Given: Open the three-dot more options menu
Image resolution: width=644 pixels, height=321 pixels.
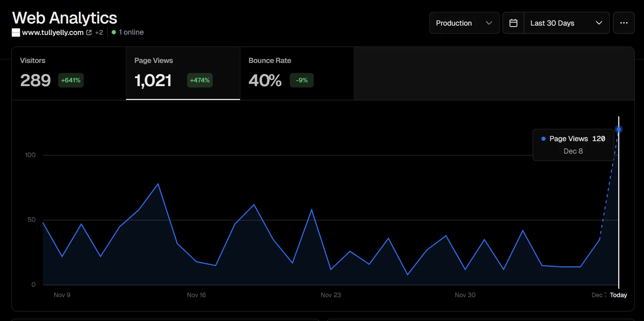Looking at the screenshot, I should point(624,23).
